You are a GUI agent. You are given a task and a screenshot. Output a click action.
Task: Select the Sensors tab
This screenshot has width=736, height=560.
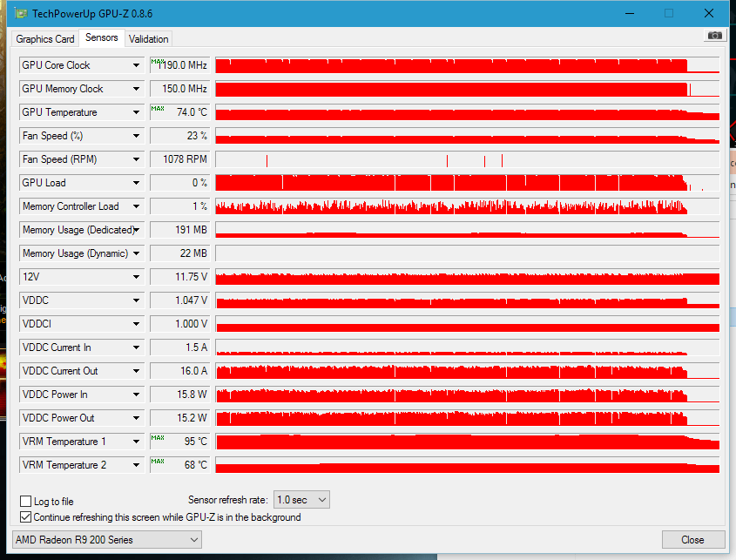[x=101, y=37]
